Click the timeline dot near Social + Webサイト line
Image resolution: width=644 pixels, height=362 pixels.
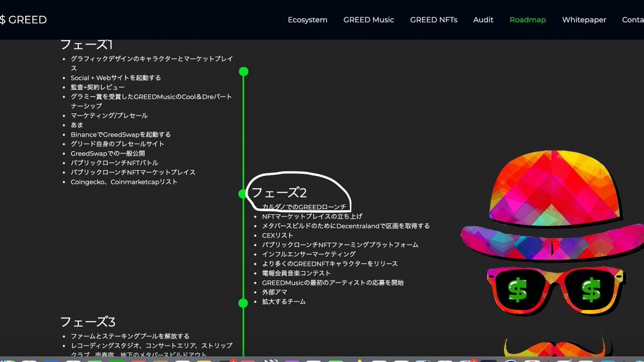tap(243, 71)
